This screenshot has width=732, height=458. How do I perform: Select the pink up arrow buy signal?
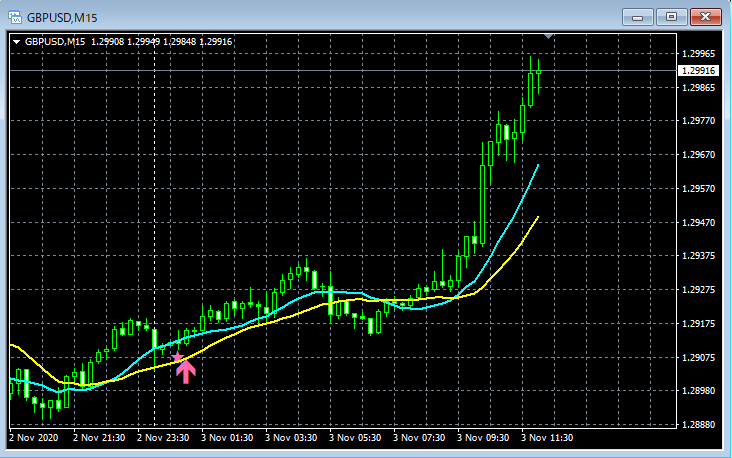pos(186,372)
